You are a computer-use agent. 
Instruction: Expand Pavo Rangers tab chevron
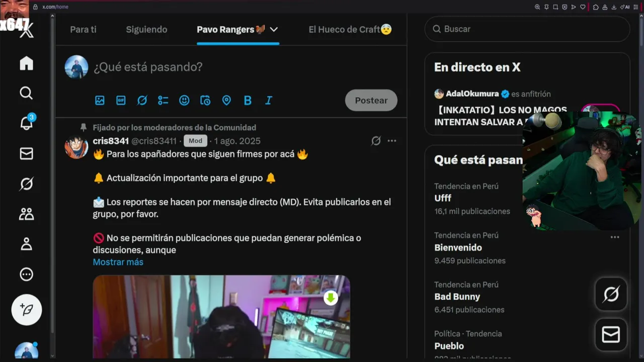274,29
